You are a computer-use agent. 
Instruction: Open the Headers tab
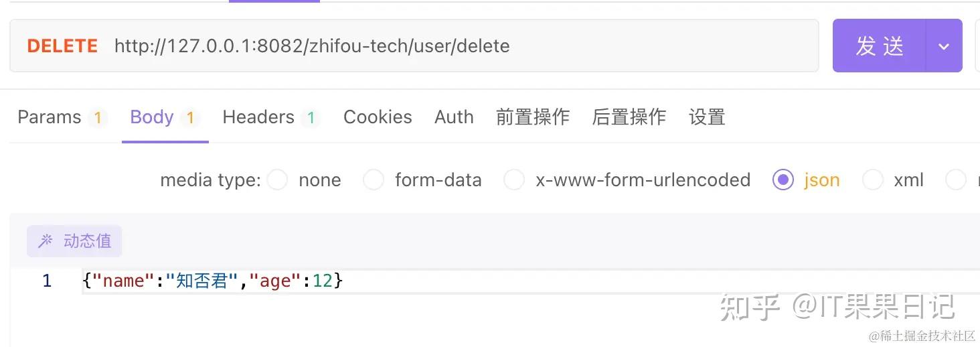258,117
